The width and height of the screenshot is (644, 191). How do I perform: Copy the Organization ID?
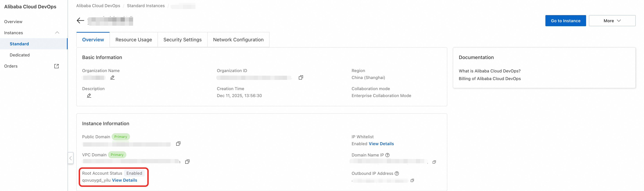[x=301, y=78]
